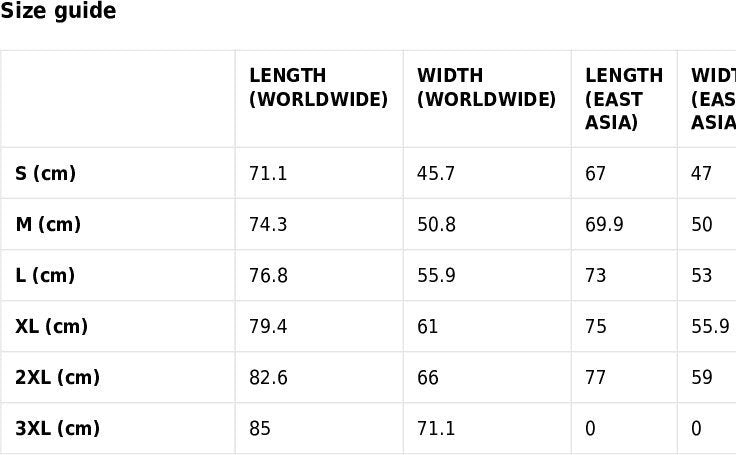Click the M East Asia length value 69.9
This screenshot has height=455, width=736.
[x=604, y=225]
